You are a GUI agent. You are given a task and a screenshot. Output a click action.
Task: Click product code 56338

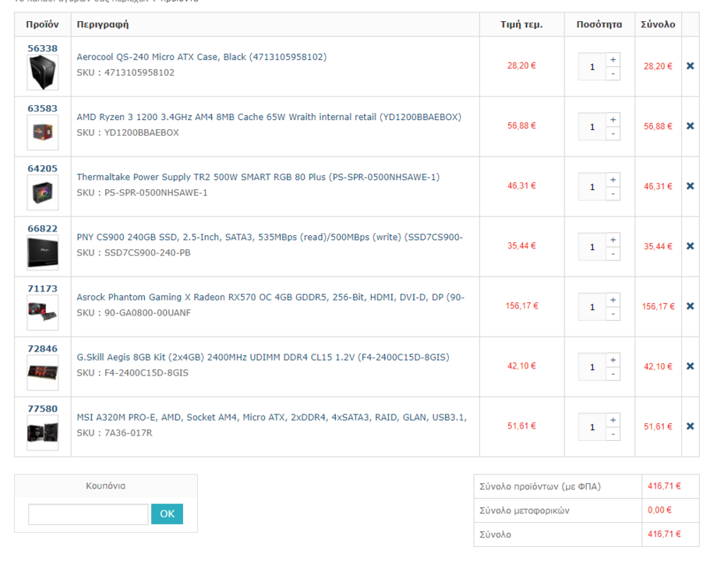click(42, 48)
